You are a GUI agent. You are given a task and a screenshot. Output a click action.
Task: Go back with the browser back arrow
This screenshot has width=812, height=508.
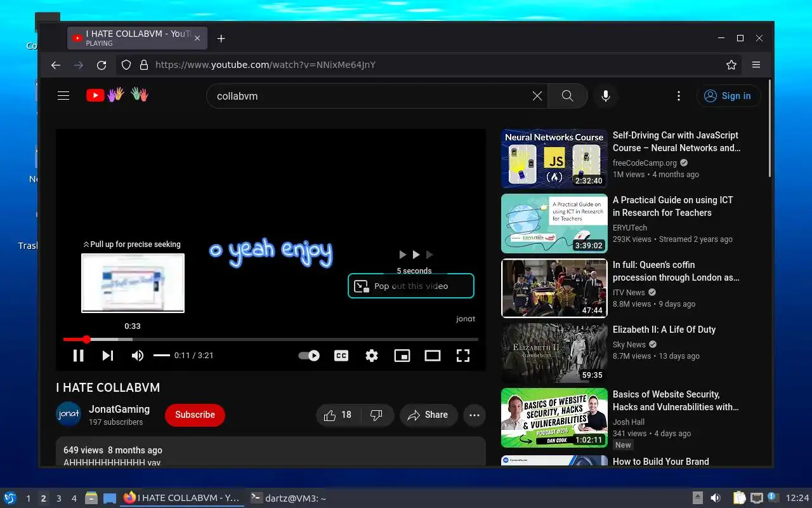click(x=56, y=65)
